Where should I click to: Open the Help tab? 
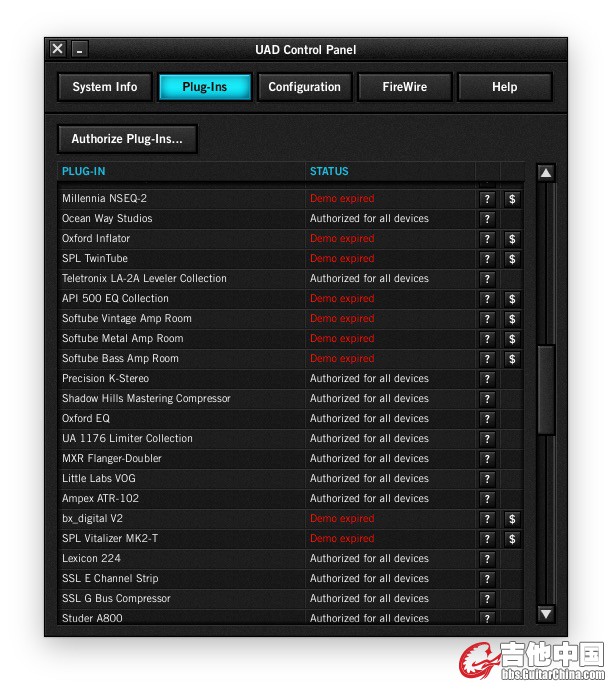pos(505,87)
